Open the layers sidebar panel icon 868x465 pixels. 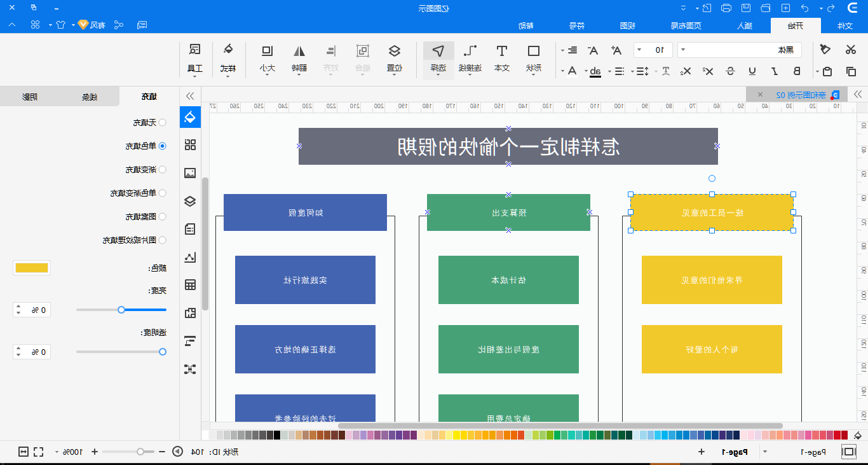coord(190,201)
